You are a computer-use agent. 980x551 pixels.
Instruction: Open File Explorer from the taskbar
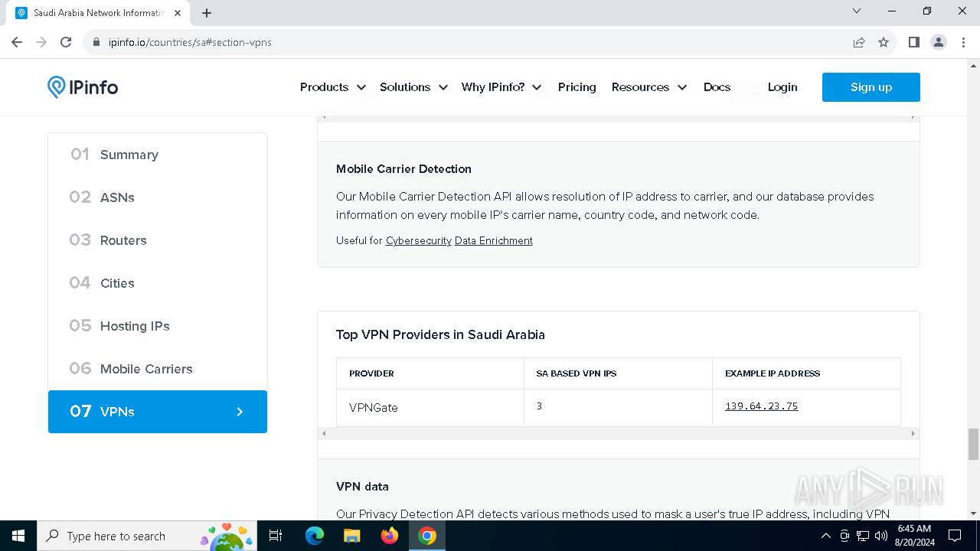pos(352,536)
